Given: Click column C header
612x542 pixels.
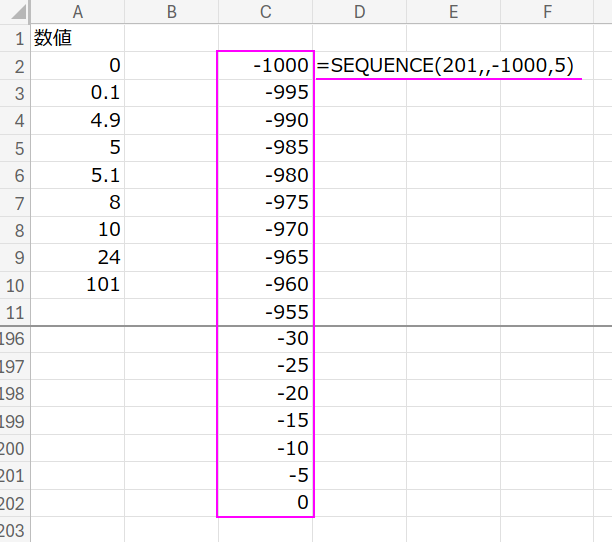Looking at the screenshot, I should coord(265,13).
